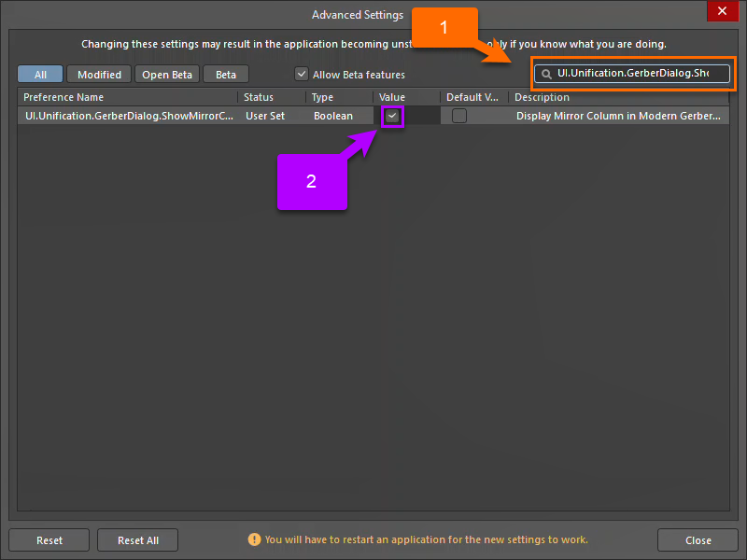This screenshot has width=747, height=560.
Task: Click the restart application notice text
Action: click(427, 539)
